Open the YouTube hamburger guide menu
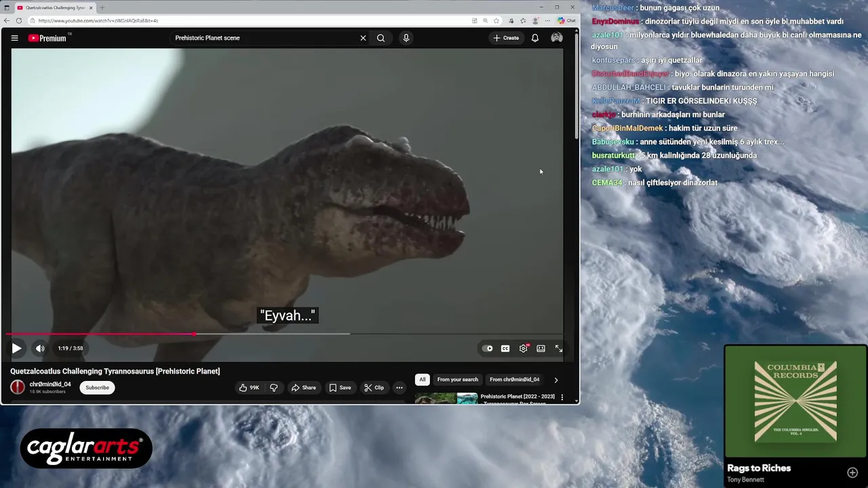Screen dimensions: 868x488 tap(14, 38)
